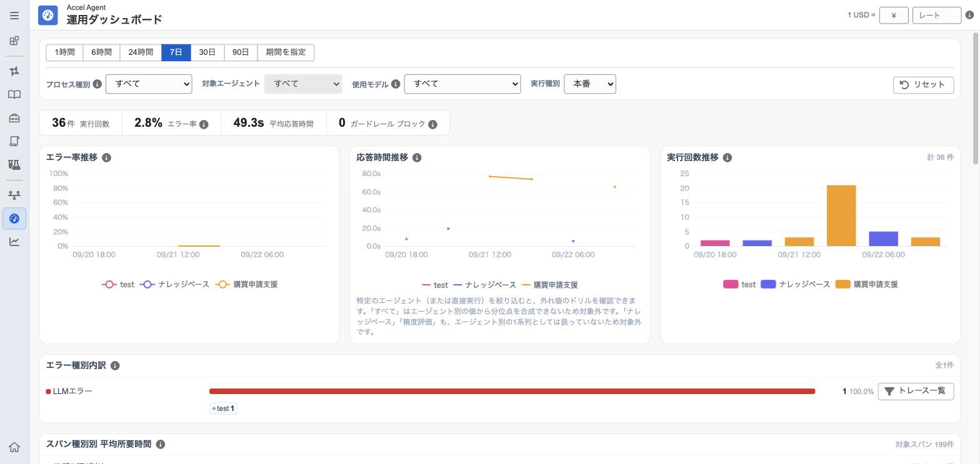
Task: Click the レート input field
Action: [x=936, y=15]
